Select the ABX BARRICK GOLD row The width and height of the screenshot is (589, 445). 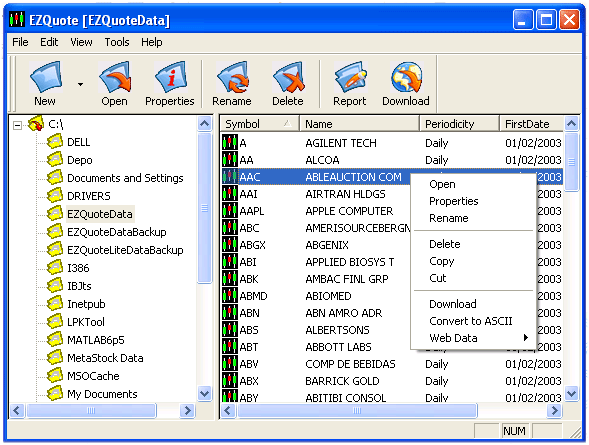(392, 381)
